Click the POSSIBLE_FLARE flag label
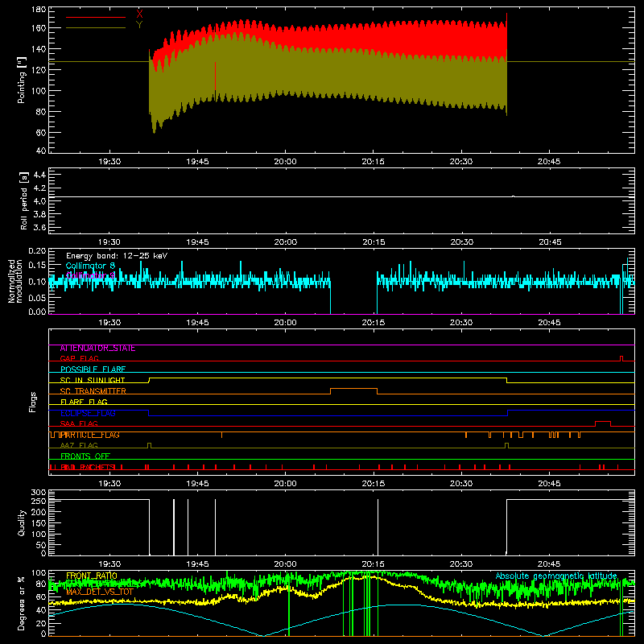Viewport: 644px width, 644px height. click(93, 369)
